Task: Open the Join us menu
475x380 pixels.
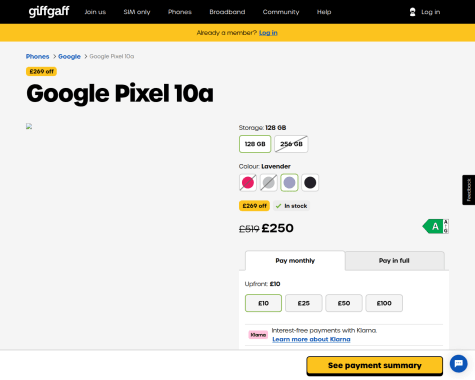Action: pos(95,12)
